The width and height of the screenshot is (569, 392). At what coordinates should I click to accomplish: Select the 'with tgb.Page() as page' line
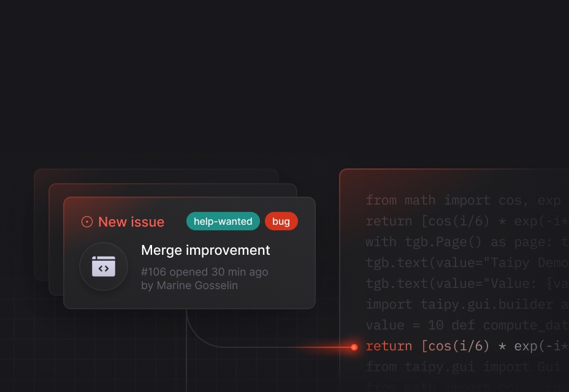tap(466, 242)
